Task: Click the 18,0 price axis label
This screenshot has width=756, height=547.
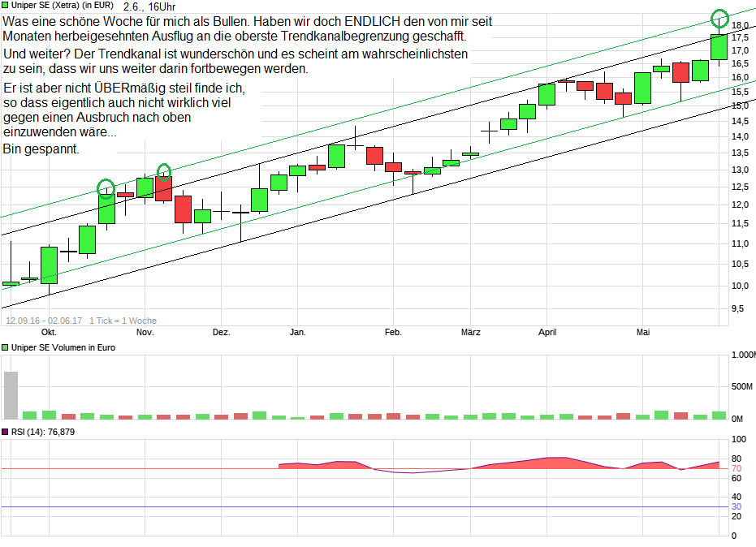Action: 740,25
